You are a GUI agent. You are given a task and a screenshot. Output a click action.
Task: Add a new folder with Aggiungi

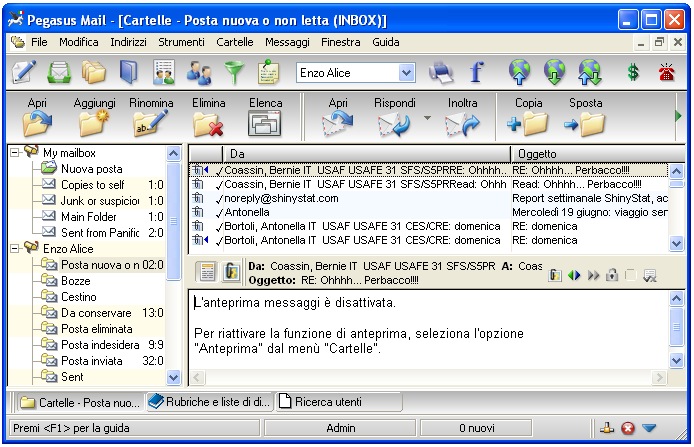coord(94,117)
